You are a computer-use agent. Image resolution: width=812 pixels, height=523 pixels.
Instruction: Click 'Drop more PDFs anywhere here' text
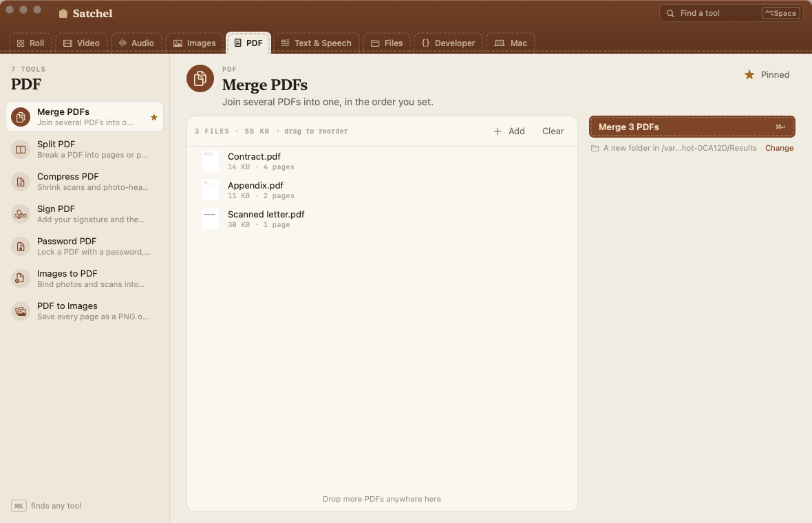coord(382,499)
